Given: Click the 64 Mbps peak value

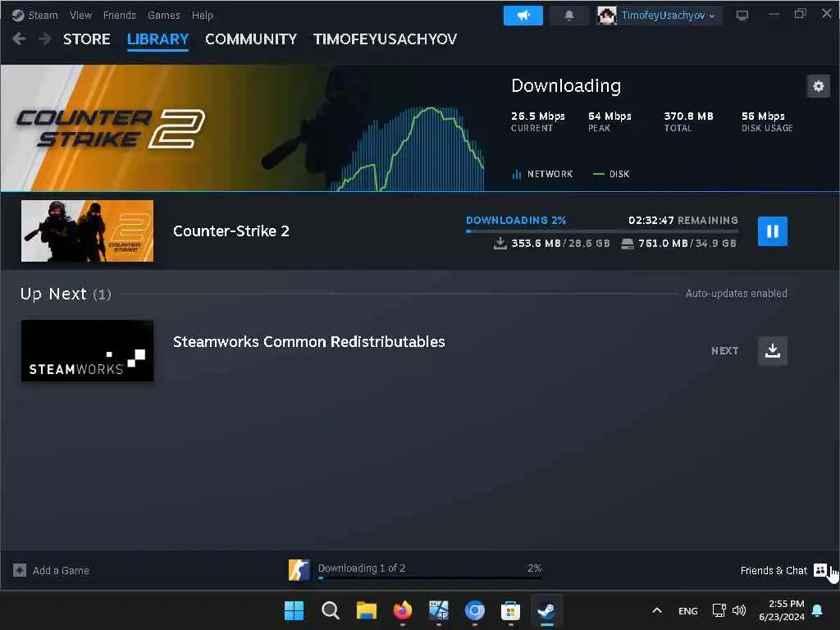Looking at the screenshot, I should pyautogui.click(x=609, y=116).
